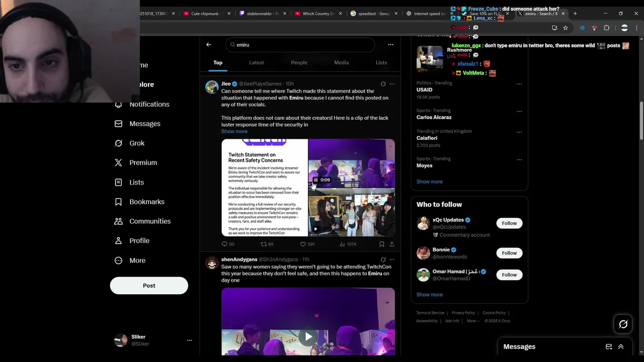Expand Jlee's post with Show more
Image resolution: width=644 pixels, height=362 pixels.
[234, 131]
